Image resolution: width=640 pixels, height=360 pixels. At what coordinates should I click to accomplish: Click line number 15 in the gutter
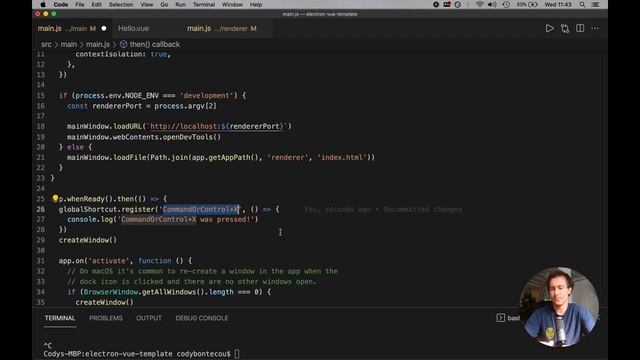40,96
